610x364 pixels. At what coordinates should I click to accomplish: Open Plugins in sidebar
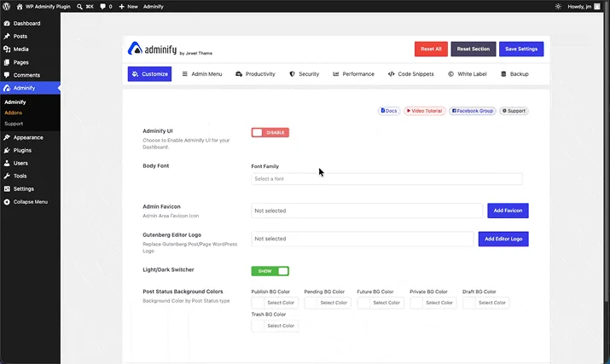pos(30,150)
